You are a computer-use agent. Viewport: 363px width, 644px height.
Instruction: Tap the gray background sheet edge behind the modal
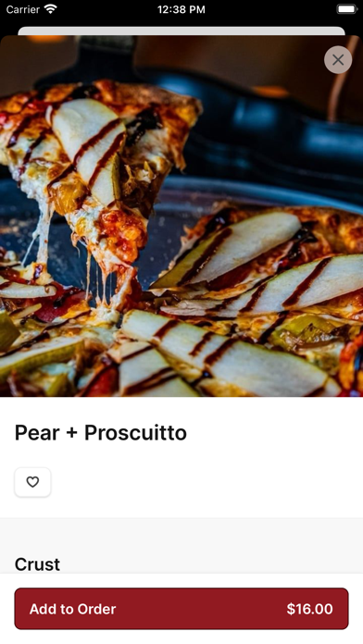pyautogui.click(x=181, y=31)
